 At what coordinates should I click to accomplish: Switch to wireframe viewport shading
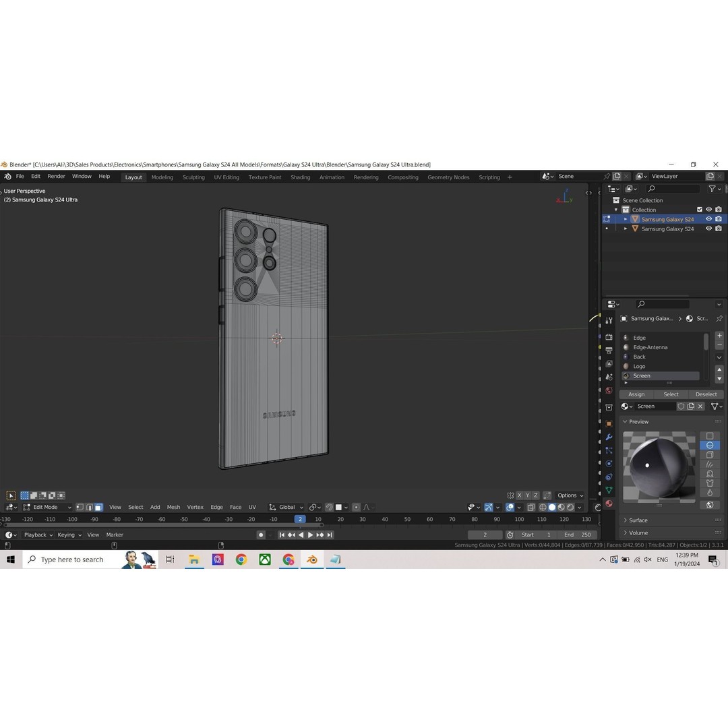coord(542,507)
